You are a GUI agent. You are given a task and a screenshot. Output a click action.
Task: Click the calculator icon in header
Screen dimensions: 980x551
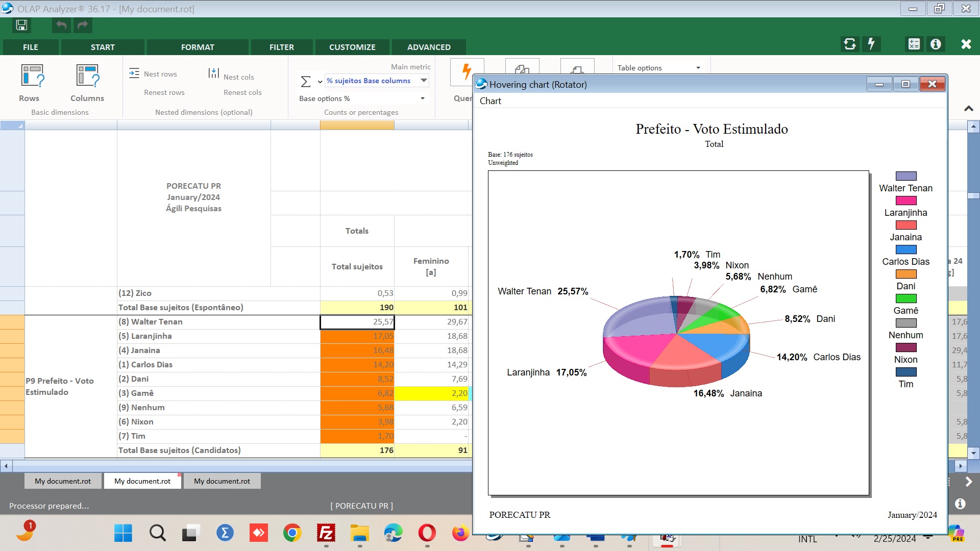click(x=914, y=44)
